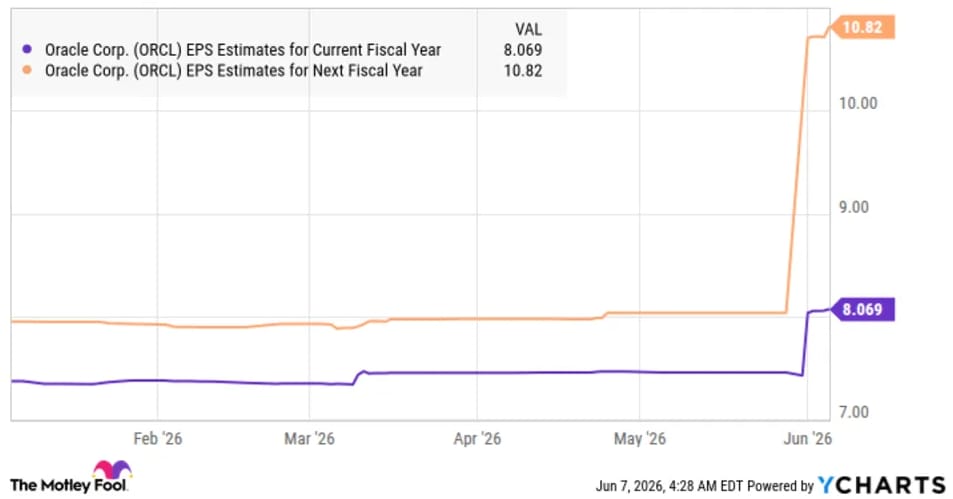Select the EPS Estimates for Current Fiscal Year legend label
The height and width of the screenshot is (499, 953).
(x=243, y=50)
